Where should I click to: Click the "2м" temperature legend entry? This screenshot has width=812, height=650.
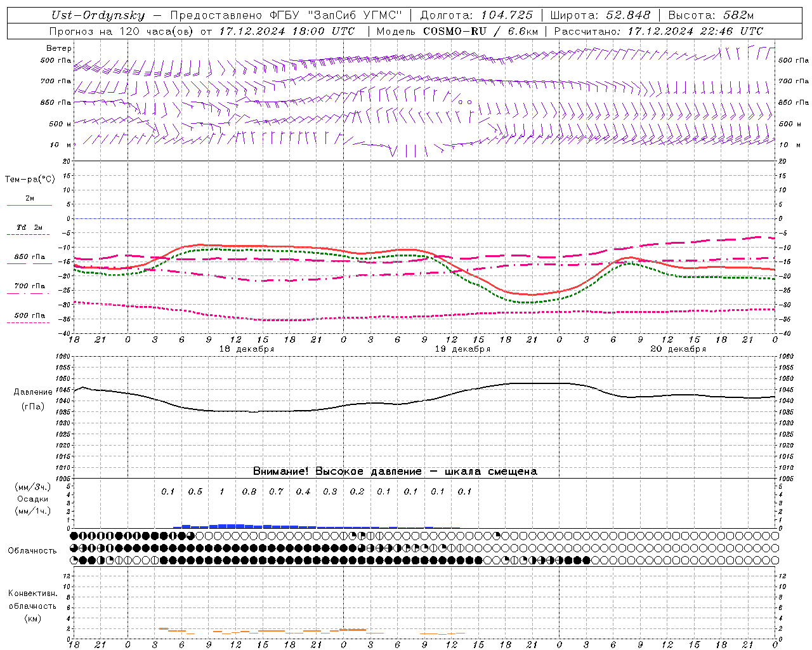(x=30, y=199)
